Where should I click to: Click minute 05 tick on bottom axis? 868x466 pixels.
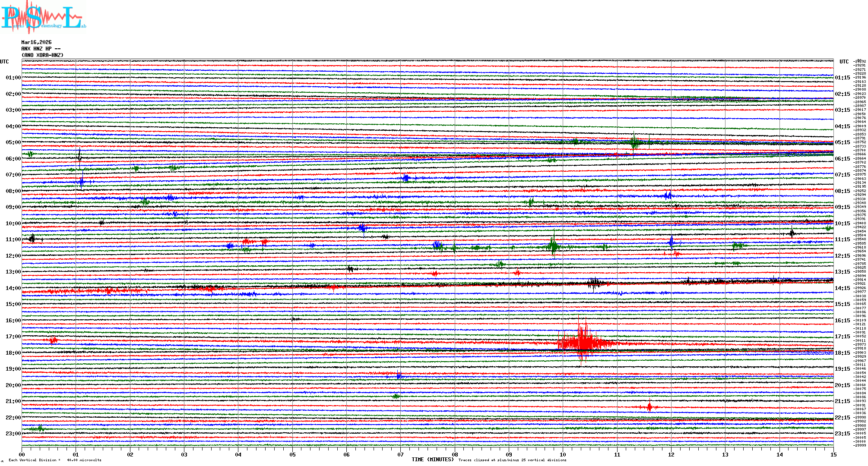(x=292, y=454)
